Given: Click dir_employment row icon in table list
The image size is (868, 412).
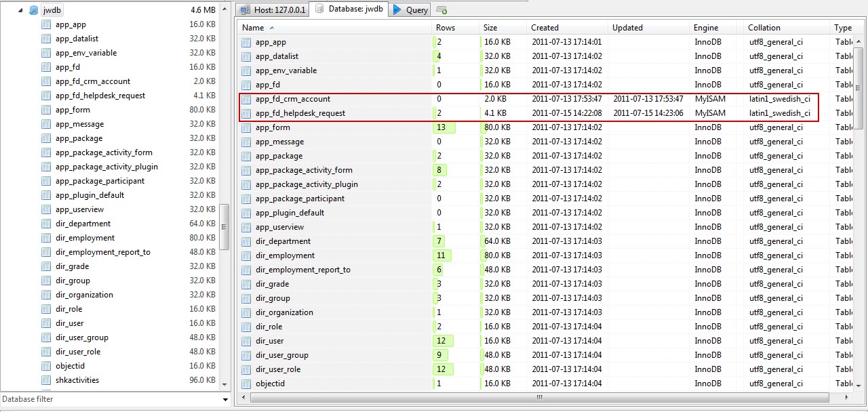Looking at the screenshot, I should [246, 255].
